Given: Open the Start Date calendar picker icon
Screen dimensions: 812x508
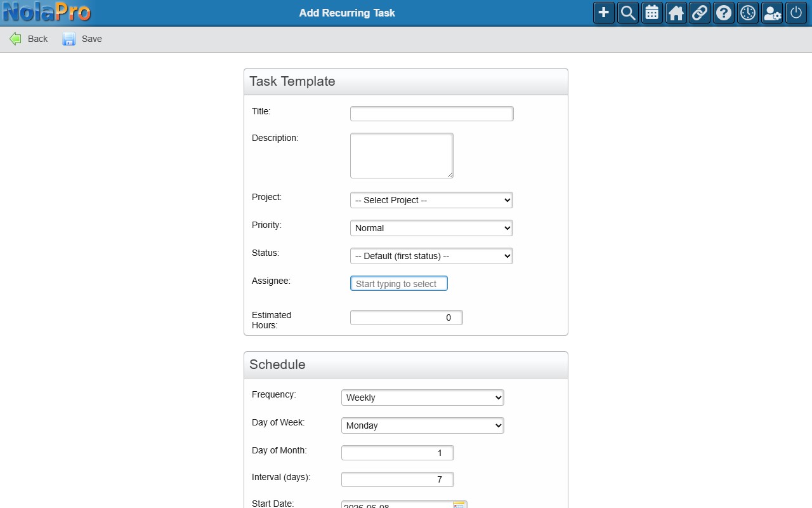Looking at the screenshot, I should point(459,505).
